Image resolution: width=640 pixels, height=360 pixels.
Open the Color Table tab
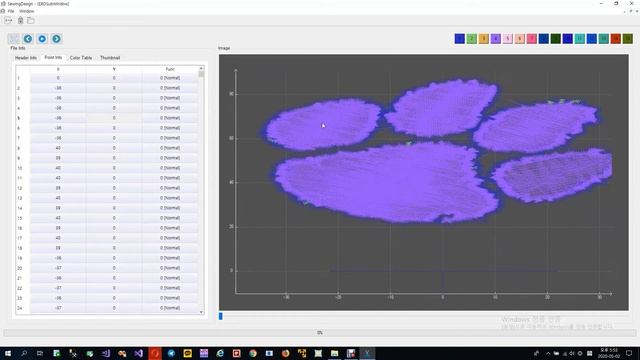click(x=81, y=58)
